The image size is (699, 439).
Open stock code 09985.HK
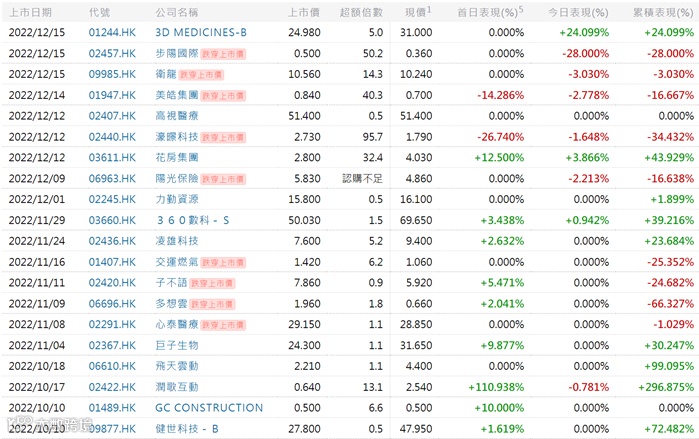point(112,74)
